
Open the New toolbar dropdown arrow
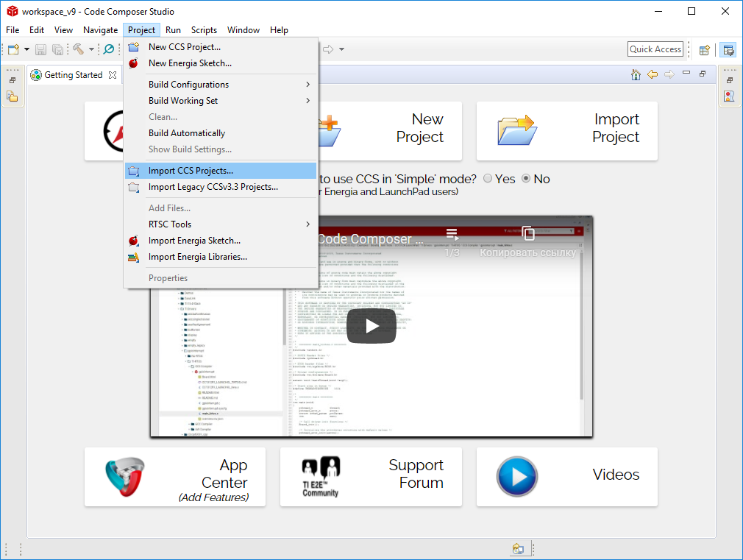[26, 49]
